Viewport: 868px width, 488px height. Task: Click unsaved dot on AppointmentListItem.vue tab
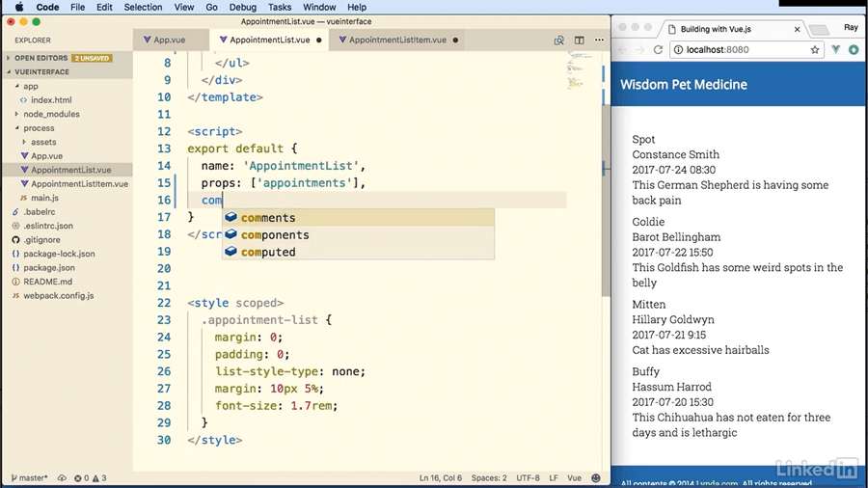[x=455, y=40]
